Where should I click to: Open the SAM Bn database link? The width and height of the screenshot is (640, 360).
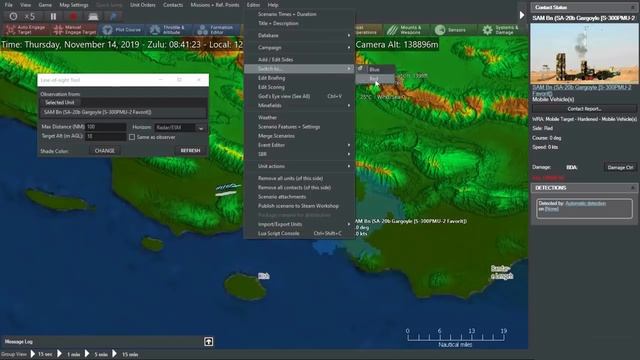point(582,90)
